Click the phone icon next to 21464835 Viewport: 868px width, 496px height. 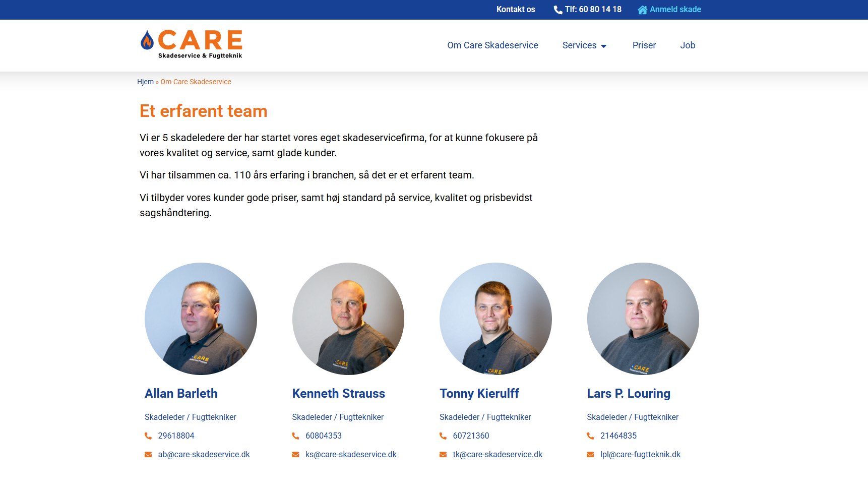590,436
